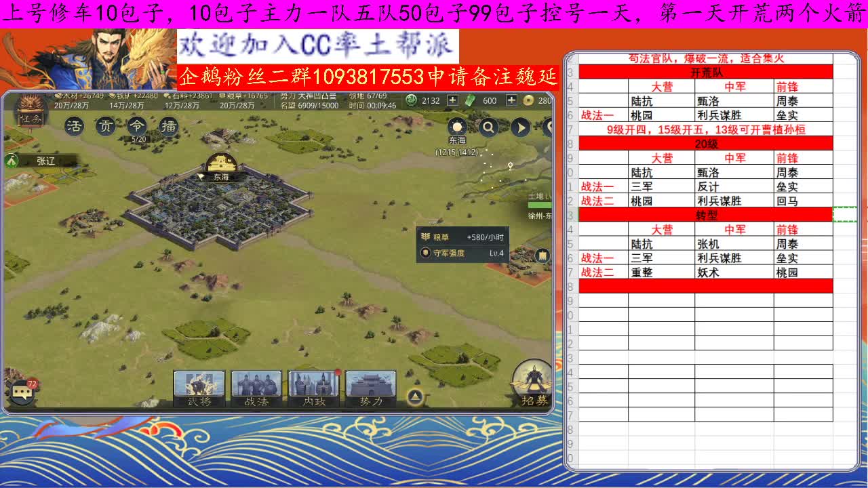The height and width of the screenshot is (488, 868).
Task: Click the 东海 city name label
Action: point(221,177)
